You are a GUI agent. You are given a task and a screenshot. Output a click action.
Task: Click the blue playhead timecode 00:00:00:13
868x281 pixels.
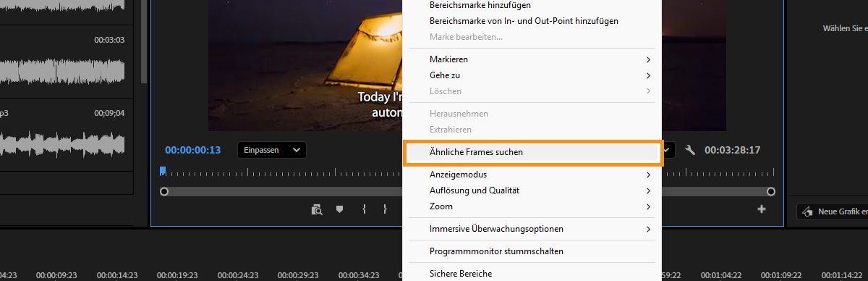pos(193,150)
